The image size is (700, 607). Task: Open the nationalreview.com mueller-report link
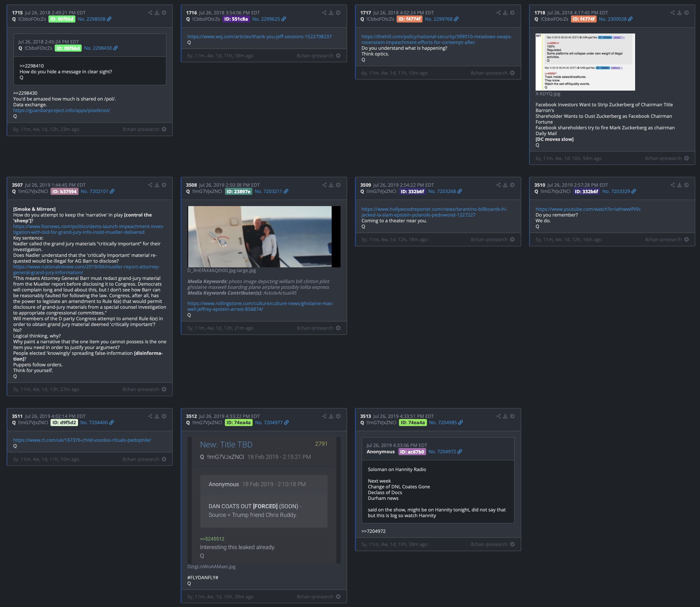(x=86, y=270)
